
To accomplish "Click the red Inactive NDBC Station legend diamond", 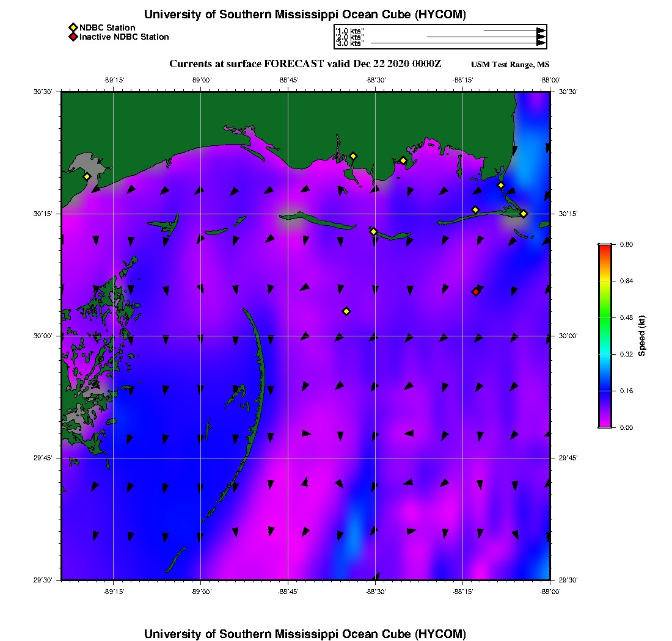I will point(73,37).
